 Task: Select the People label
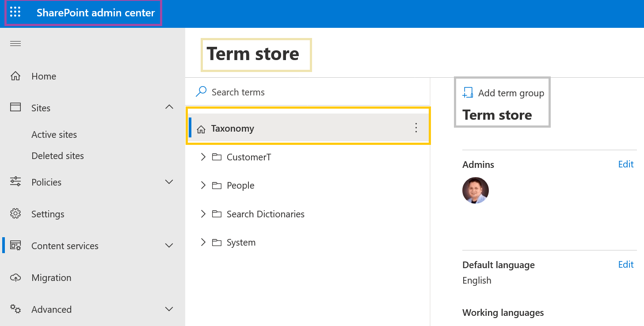240,186
